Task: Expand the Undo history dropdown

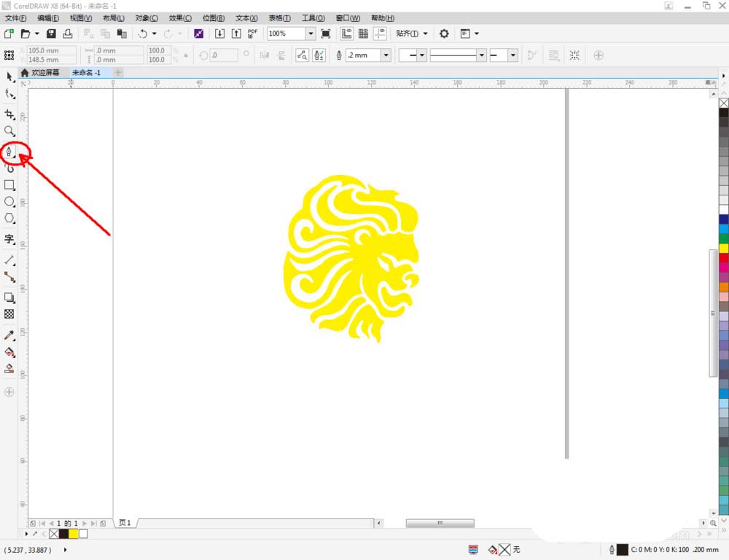Action: pos(155,34)
